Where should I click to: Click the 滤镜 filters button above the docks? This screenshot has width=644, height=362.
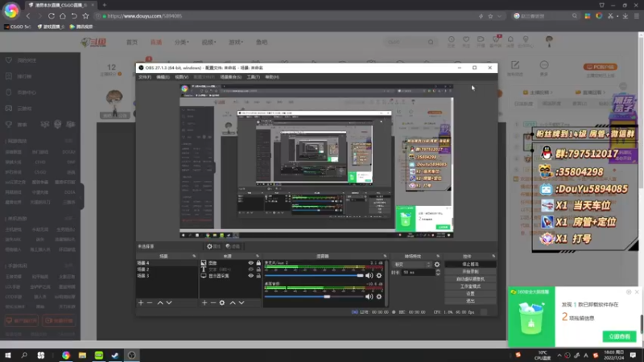point(233,246)
